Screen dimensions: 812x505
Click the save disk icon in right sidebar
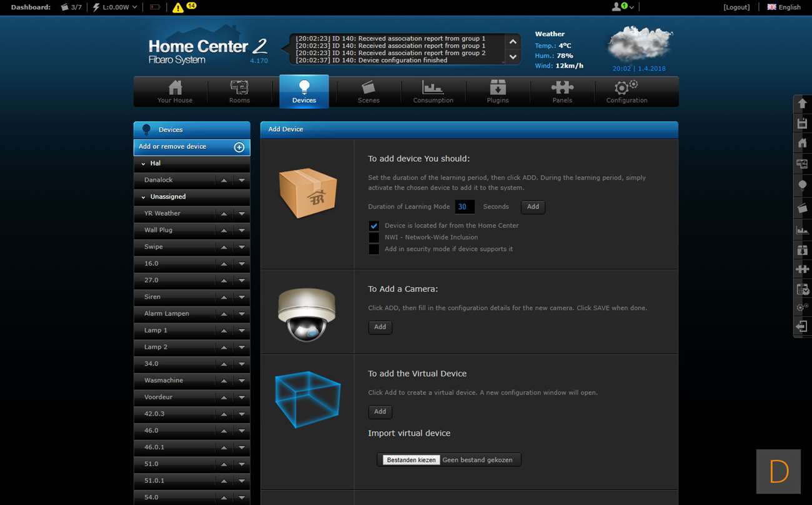(802, 123)
